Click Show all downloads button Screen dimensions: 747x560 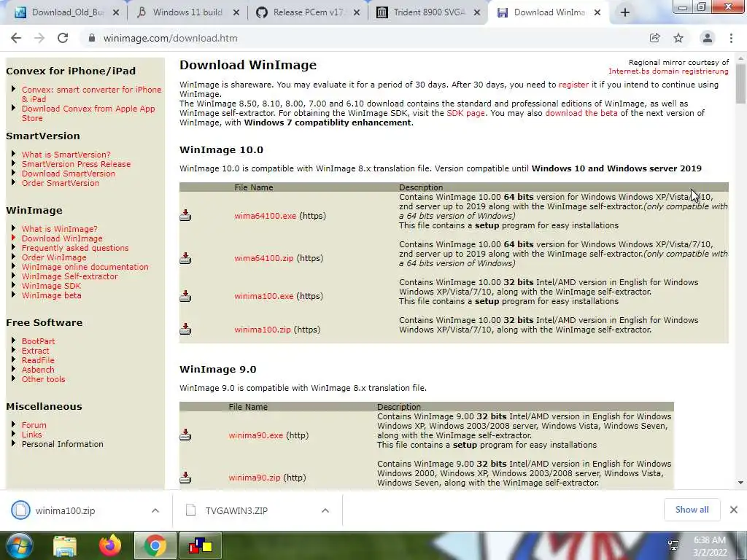click(x=692, y=510)
